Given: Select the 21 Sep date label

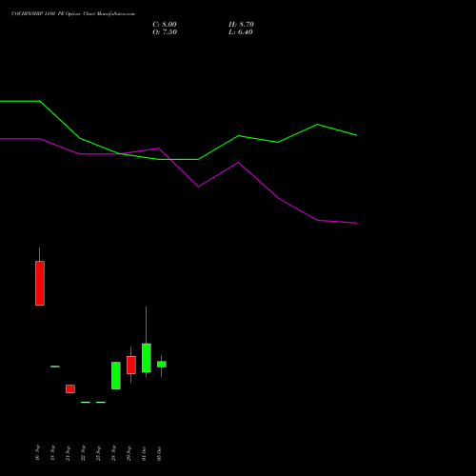Looking at the screenshot, I should click(68, 453).
